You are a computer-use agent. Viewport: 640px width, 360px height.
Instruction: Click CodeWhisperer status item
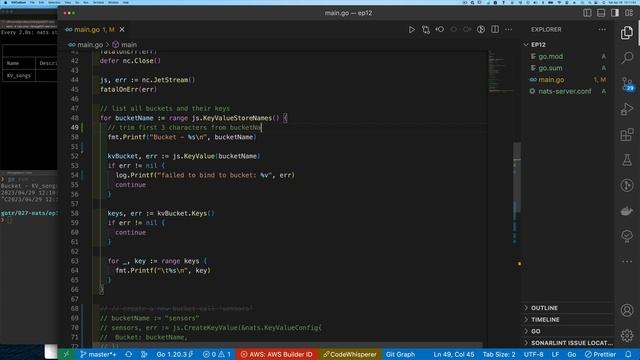350,354
